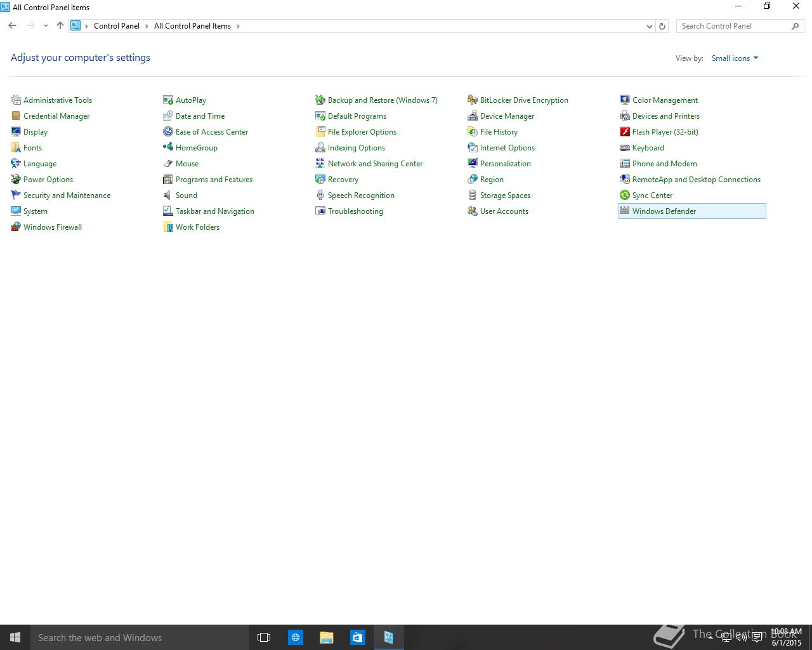Open the Work Folders icon
Viewport: 812px width, 650px height.
[168, 227]
